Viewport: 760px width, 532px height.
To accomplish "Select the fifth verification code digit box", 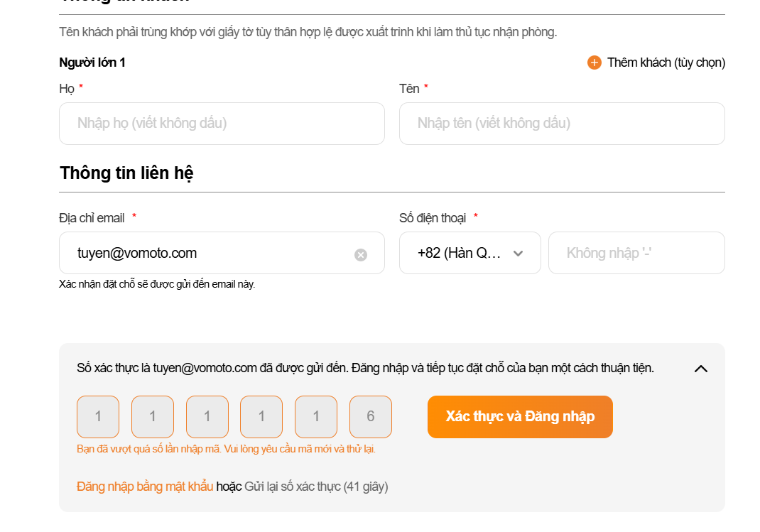I will pyautogui.click(x=316, y=417).
